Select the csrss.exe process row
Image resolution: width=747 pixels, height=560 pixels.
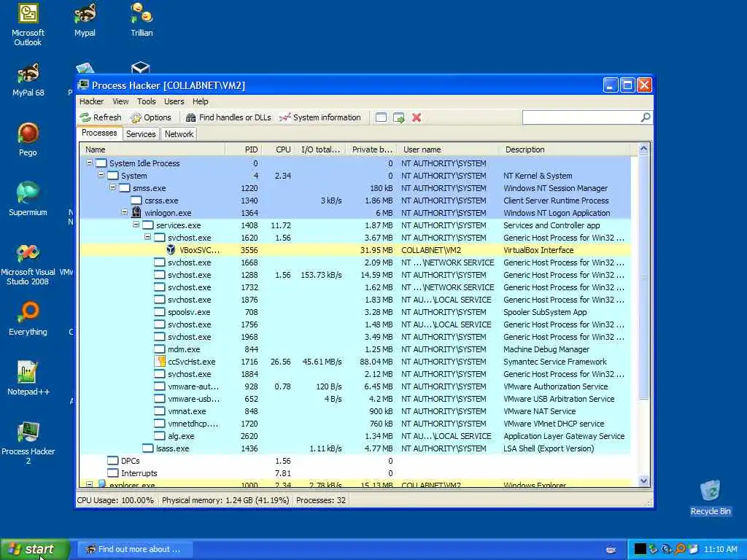point(355,201)
